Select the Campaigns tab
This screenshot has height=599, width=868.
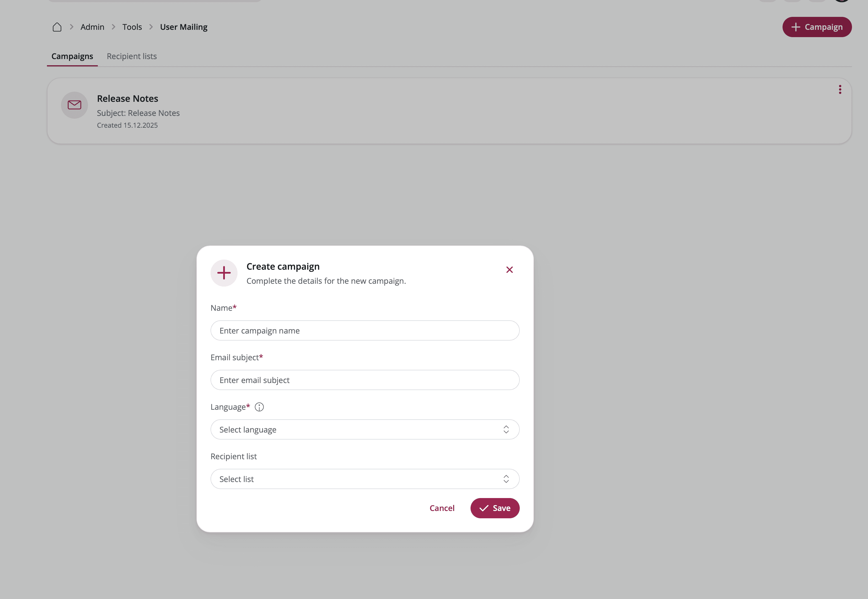[x=72, y=56]
